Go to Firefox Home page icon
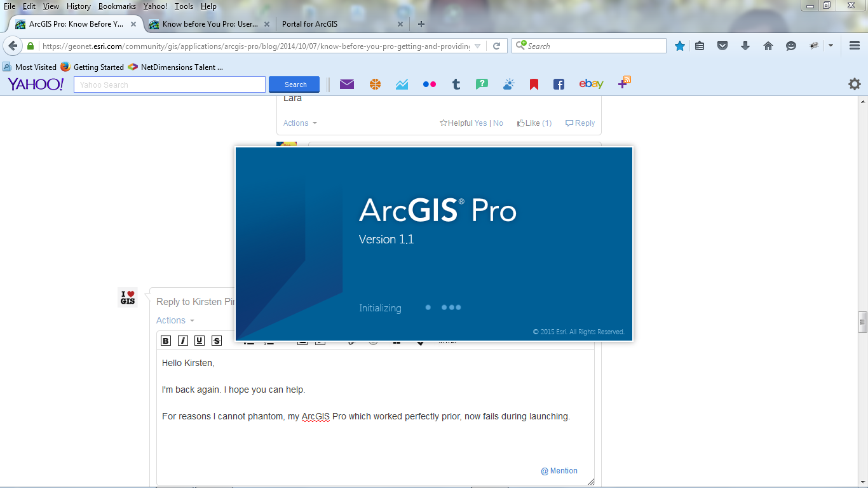Screen dimensions: 868x488 pyautogui.click(x=768, y=46)
